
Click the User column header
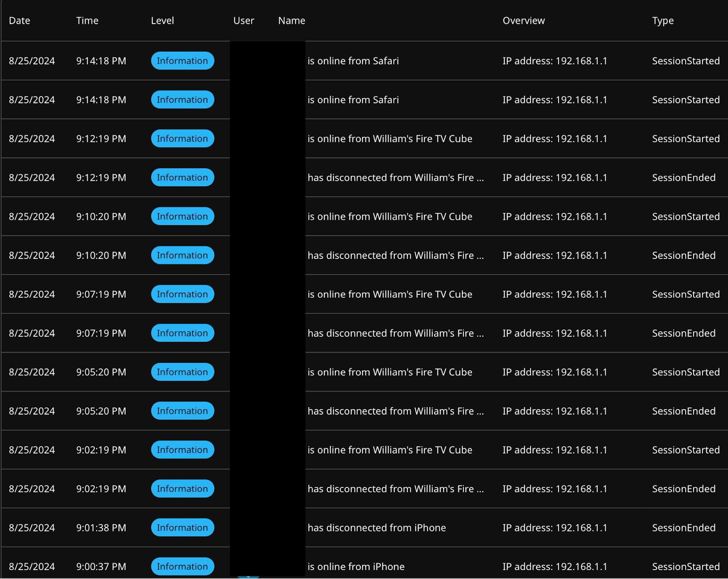pos(244,21)
